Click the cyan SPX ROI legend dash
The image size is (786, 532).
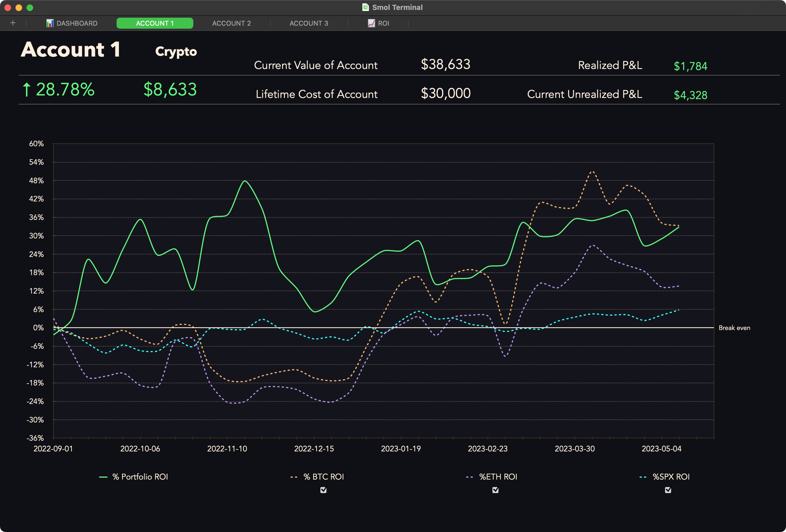coord(643,477)
